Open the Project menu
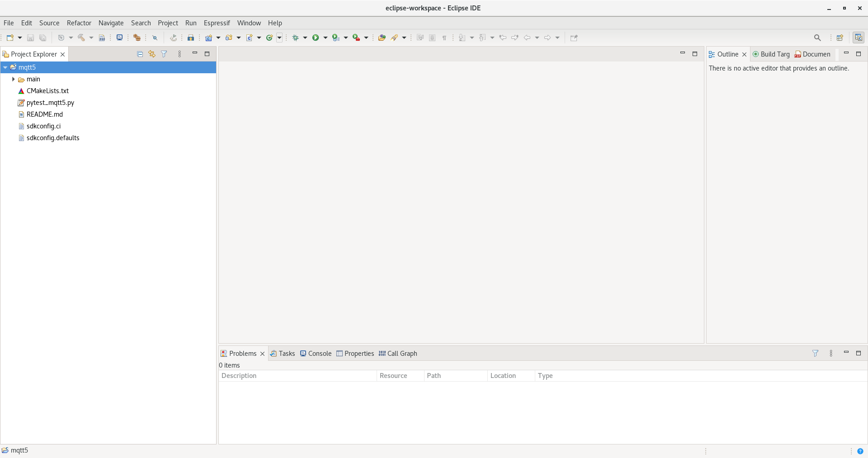This screenshot has width=868, height=458. (168, 23)
